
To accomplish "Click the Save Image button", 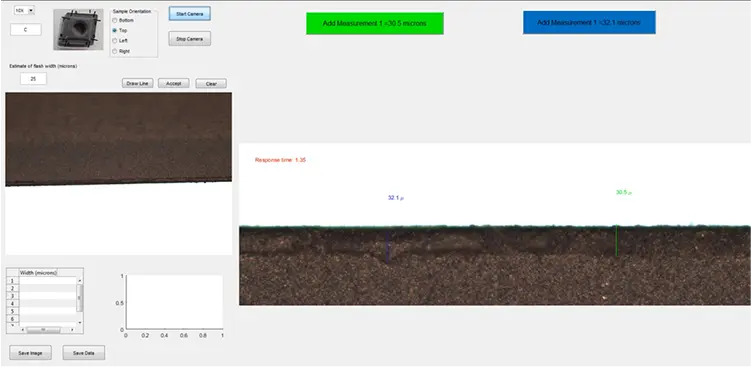I will pyautogui.click(x=30, y=353).
